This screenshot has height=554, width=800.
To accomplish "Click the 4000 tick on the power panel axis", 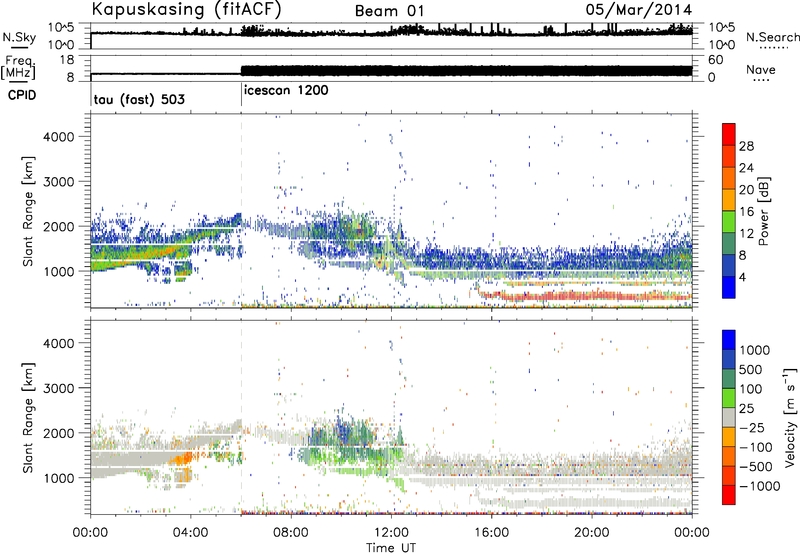I will (59, 137).
